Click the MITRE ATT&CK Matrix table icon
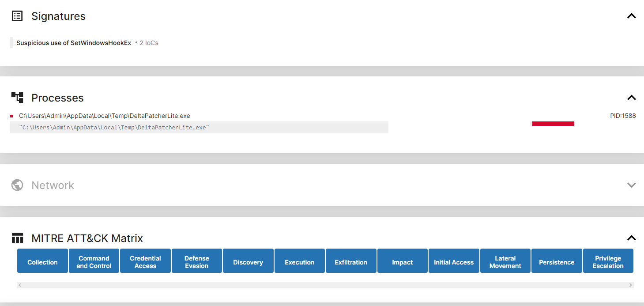 (17, 238)
